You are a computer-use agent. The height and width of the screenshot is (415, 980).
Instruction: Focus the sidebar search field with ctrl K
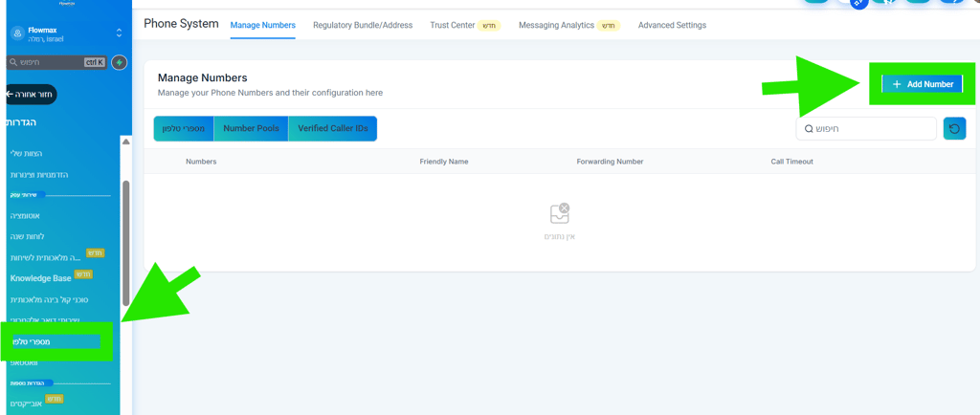click(x=56, y=62)
